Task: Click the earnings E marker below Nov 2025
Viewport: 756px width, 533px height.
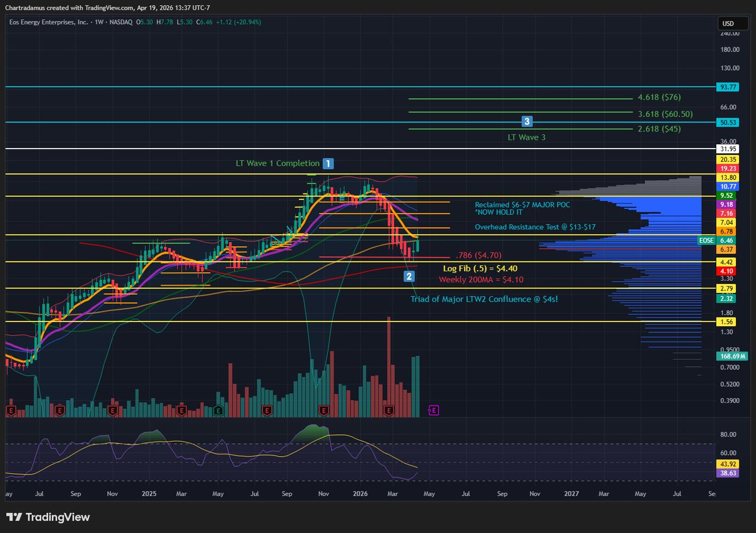Action: 323,410
